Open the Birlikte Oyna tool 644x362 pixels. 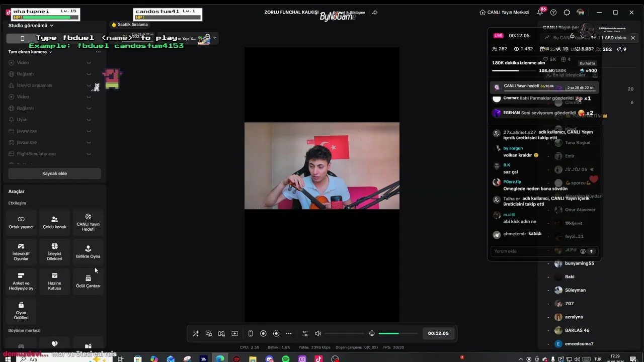pyautogui.click(x=88, y=252)
